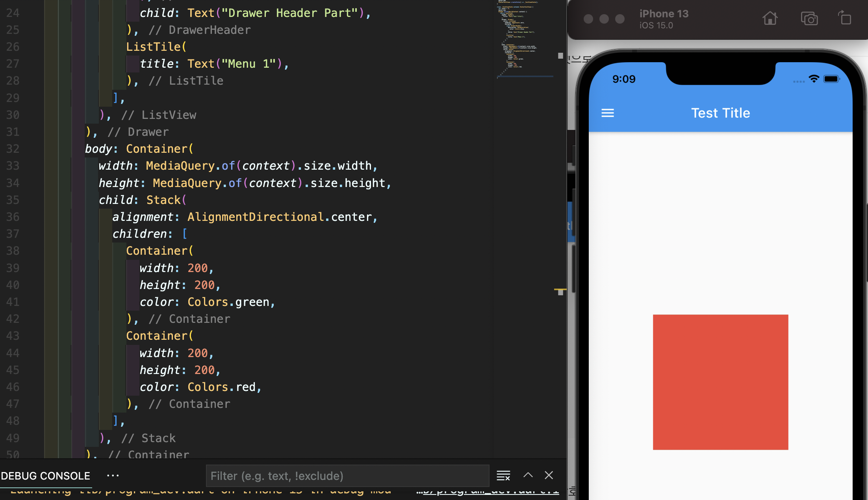Open the program_dev.dart source link

point(490,492)
